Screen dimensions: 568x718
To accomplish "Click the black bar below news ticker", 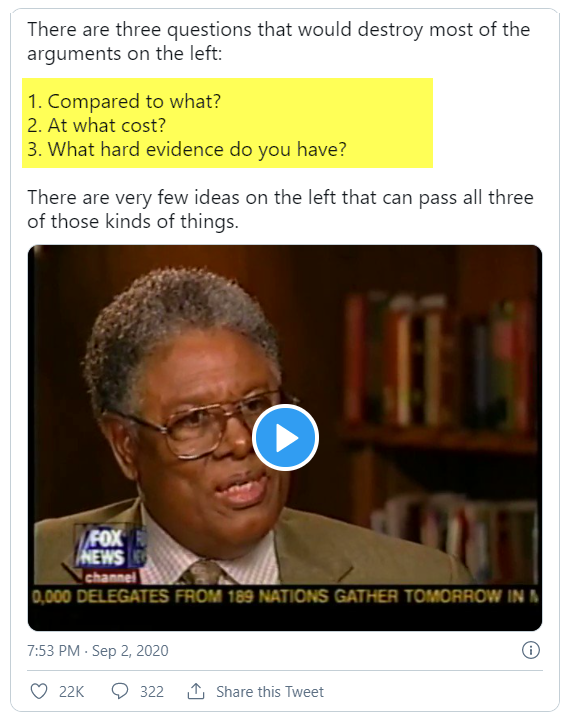I will click(x=285, y=618).
